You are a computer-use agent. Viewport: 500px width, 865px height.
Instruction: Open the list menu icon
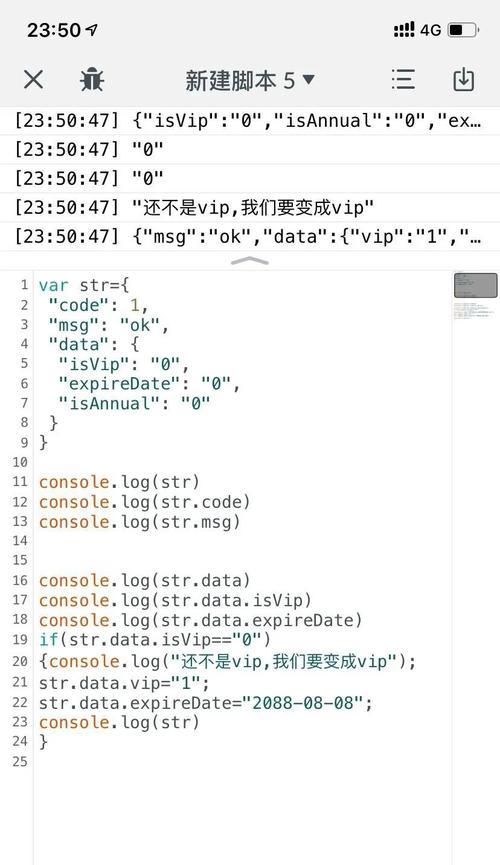click(x=403, y=80)
